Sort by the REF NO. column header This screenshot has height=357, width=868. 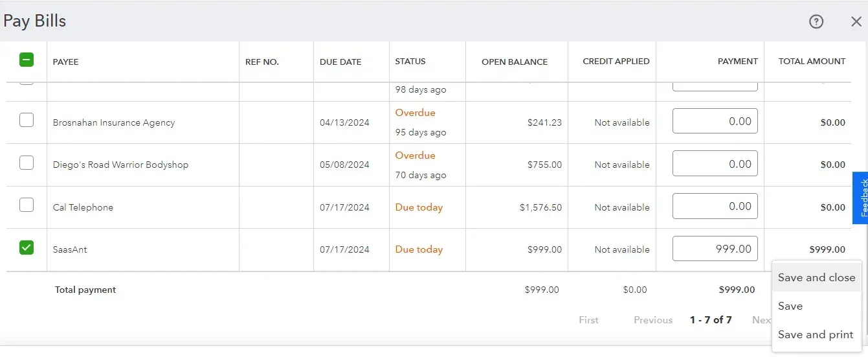click(262, 62)
